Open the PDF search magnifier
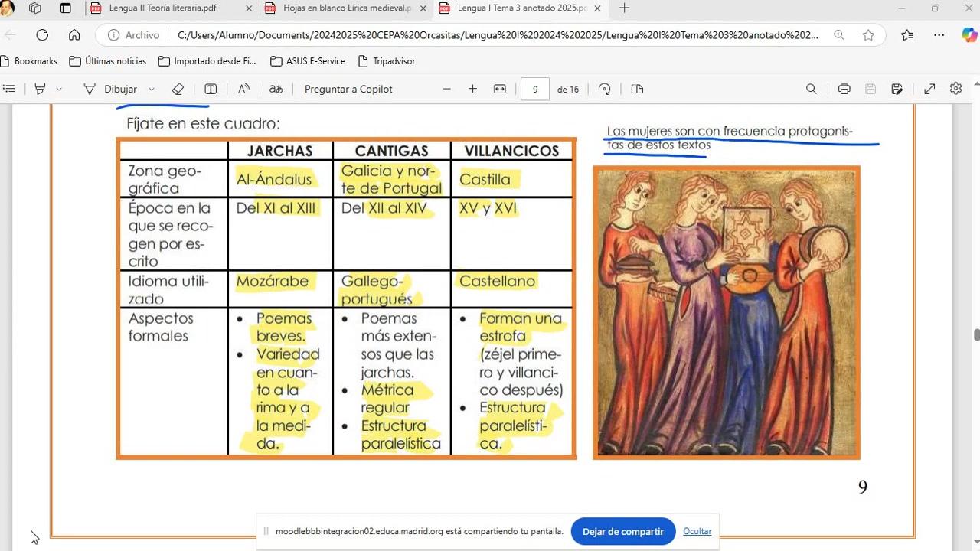Viewport: 980px width, 551px height. click(811, 89)
